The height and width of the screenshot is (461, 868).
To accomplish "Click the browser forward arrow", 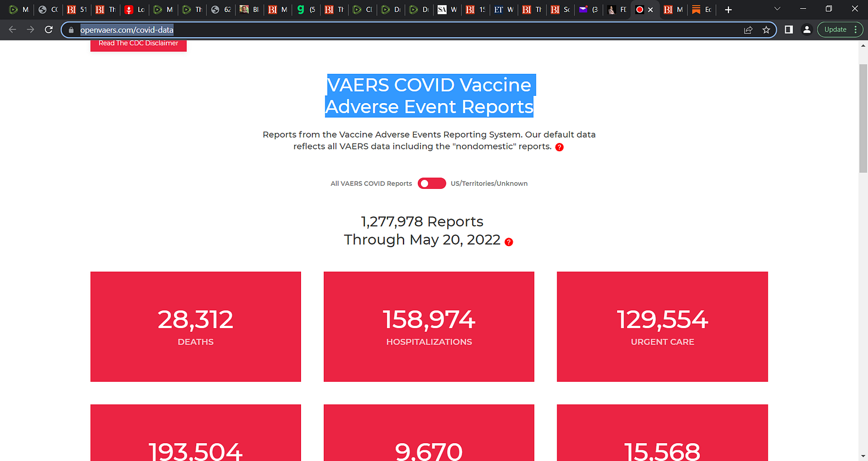I will point(30,29).
